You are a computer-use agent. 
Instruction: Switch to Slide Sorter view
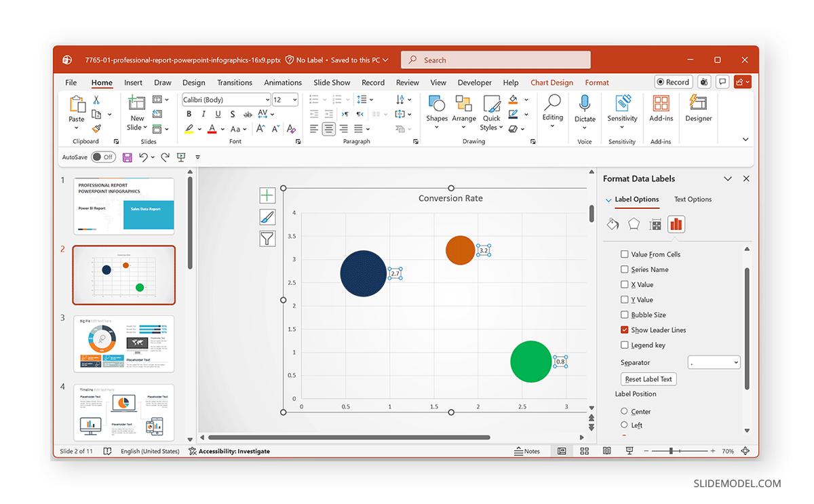pos(585,451)
